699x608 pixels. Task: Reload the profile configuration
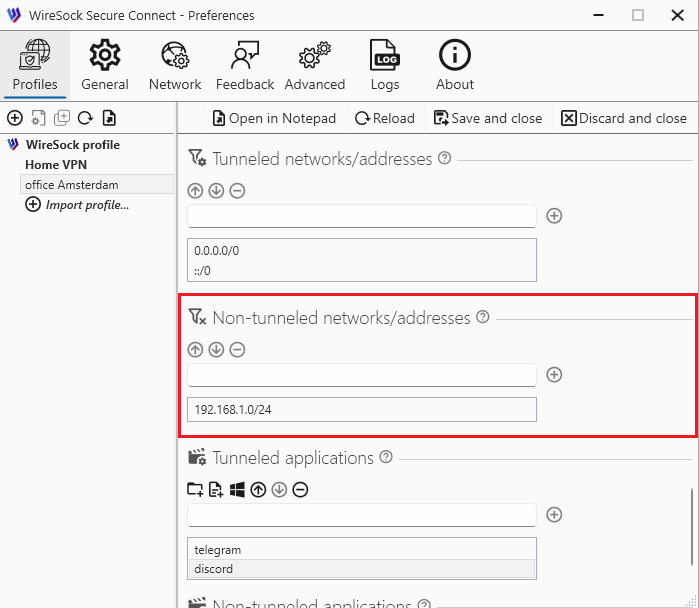(385, 118)
